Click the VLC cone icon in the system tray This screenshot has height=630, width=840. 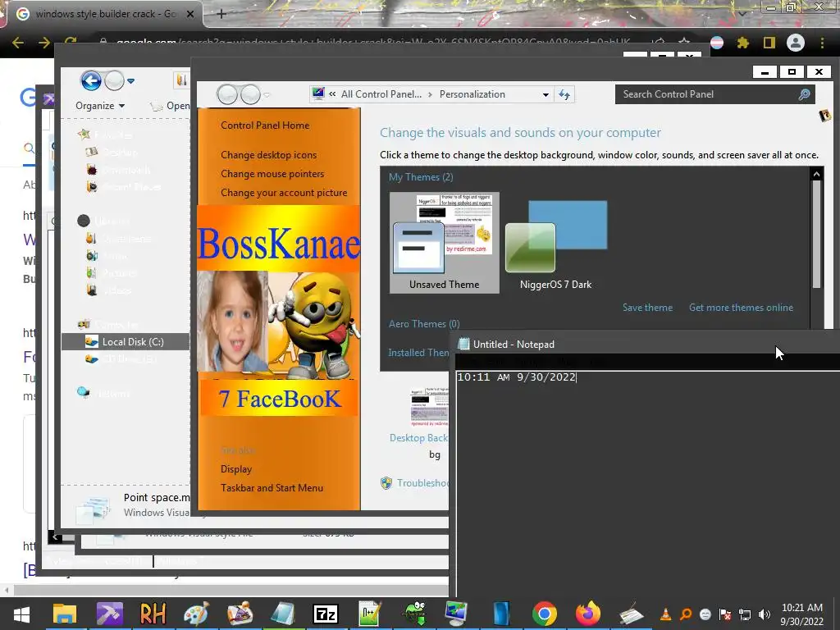pos(665,614)
